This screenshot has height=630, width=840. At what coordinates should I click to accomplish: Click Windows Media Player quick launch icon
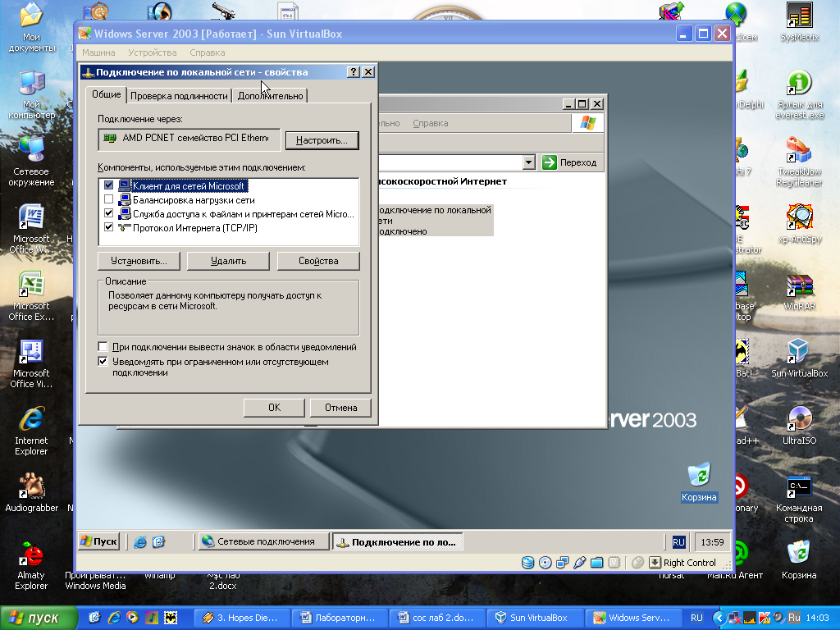[x=132, y=618]
